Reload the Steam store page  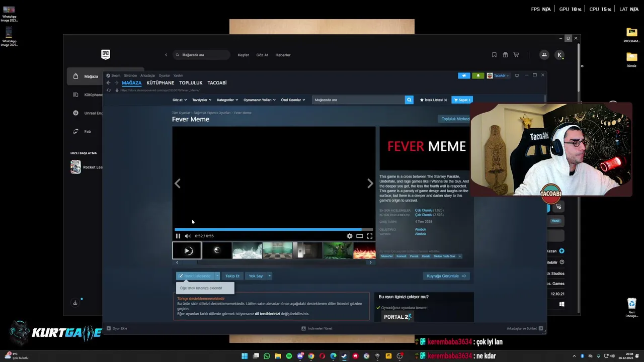(x=109, y=90)
